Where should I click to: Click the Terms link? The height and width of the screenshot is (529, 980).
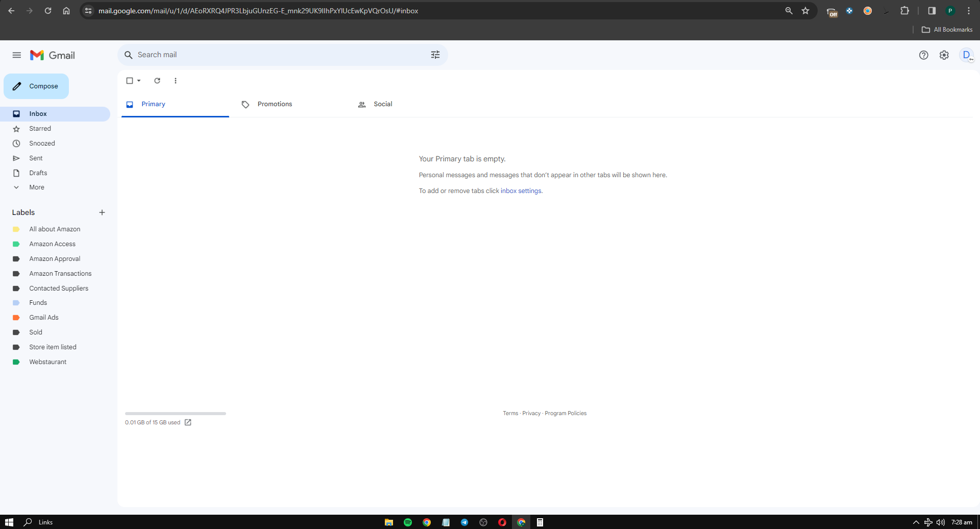point(510,414)
